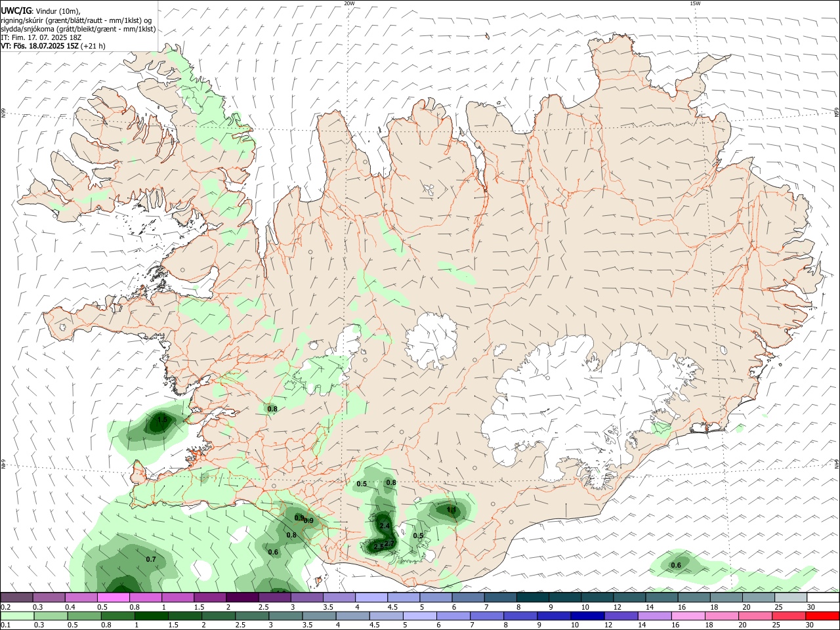Image resolution: width=840 pixels, height=630 pixels.
Task: Click the '2.7' precipitation value on the map
Action: coord(389,544)
